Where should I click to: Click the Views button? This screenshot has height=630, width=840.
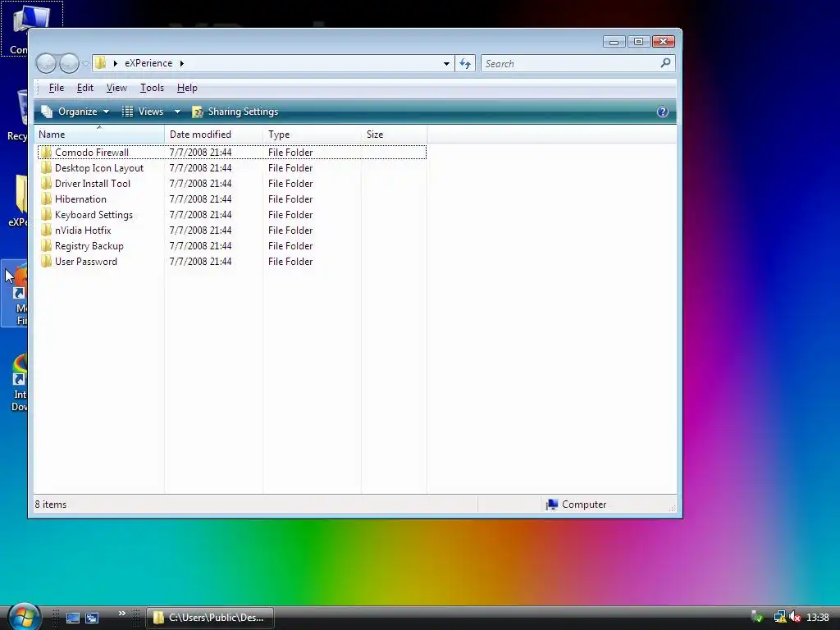[x=144, y=112]
